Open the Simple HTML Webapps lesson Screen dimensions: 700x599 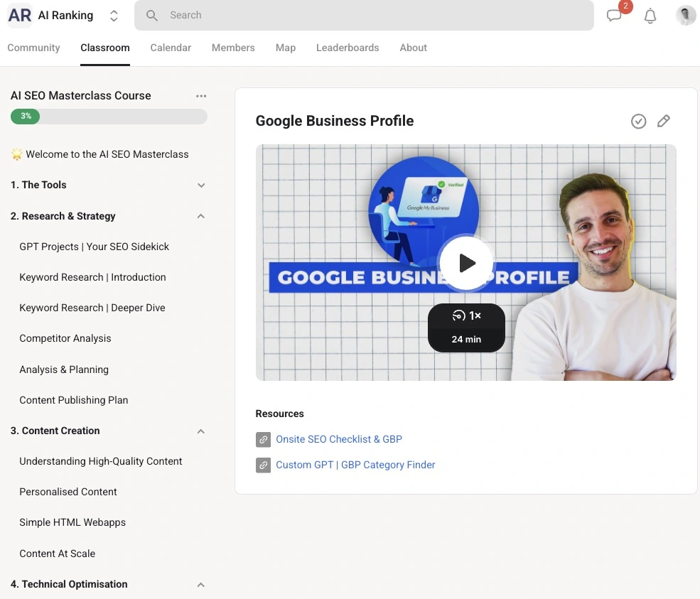(72, 523)
